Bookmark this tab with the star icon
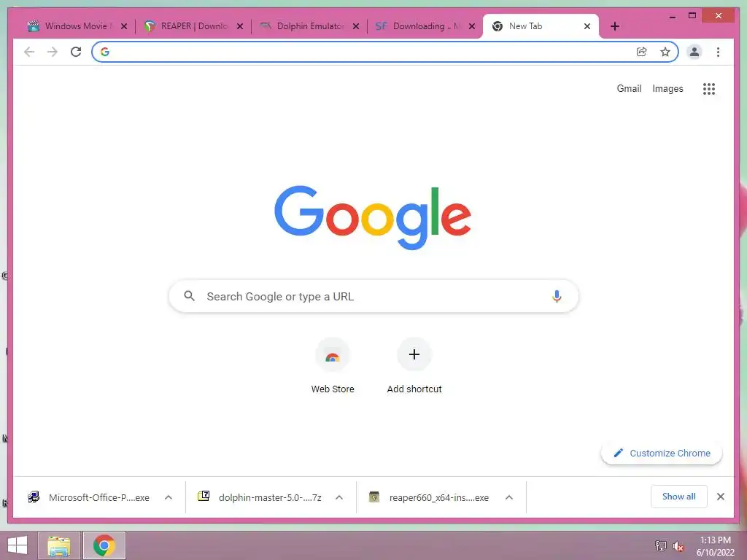This screenshot has height=560, width=747. tap(665, 52)
